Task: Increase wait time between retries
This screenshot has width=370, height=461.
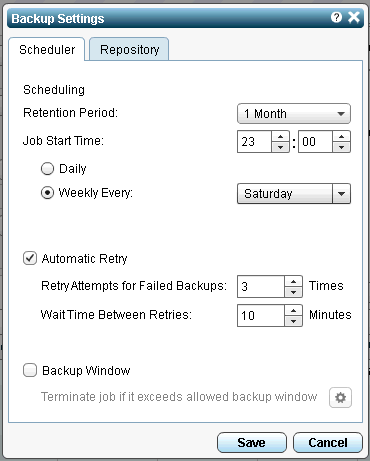Action: [293, 310]
